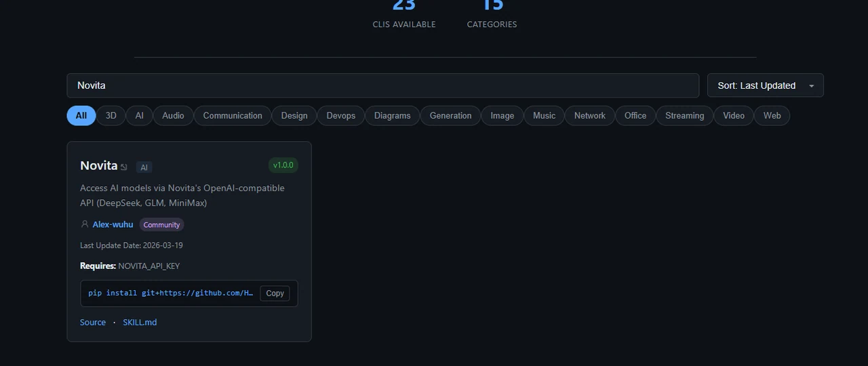Filter by the Design category

click(x=294, y=116)
